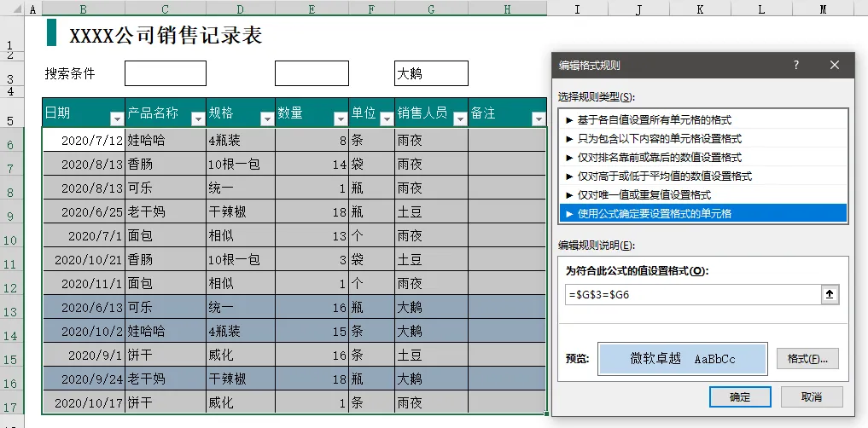Open the 备注 column filter dropdown
The height and width of the screenshot is (428, 868).
pyautogui.click(x=538, y=119)
